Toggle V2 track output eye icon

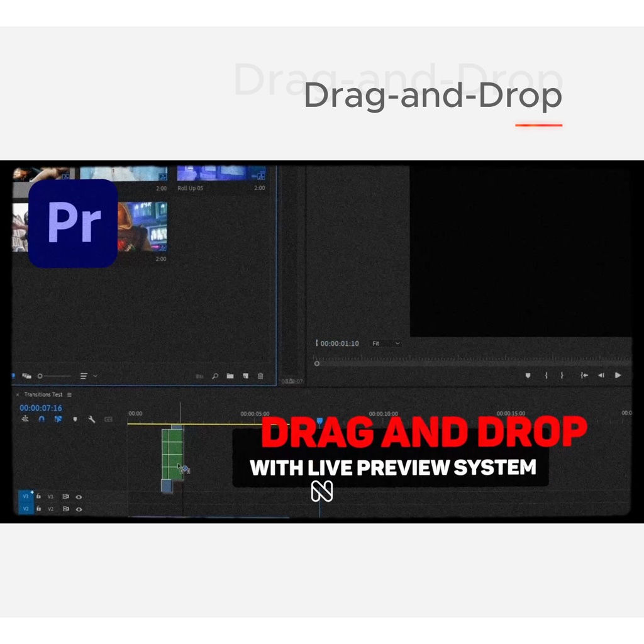[x=79, y=509]
